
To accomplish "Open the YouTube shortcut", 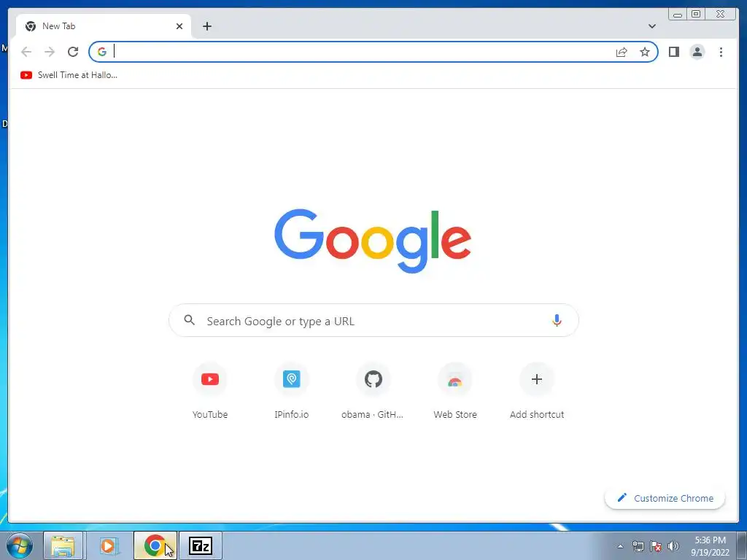I will (x=210, y=392).
